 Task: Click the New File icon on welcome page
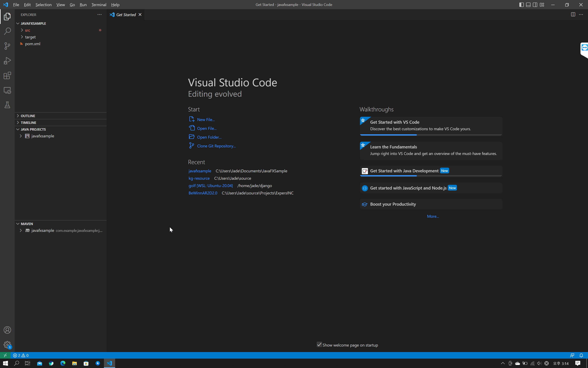pyautogui.click(x=192, y=119)
